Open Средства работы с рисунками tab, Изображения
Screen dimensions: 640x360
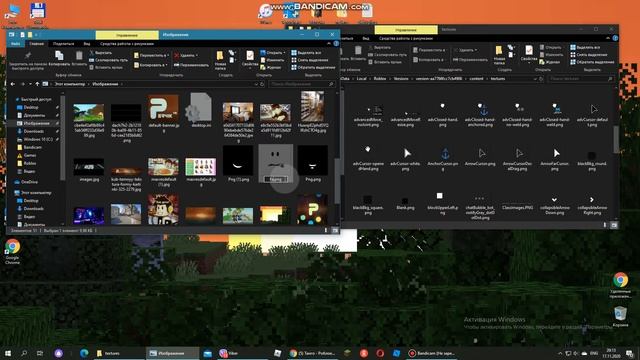(x=127, y=44)
